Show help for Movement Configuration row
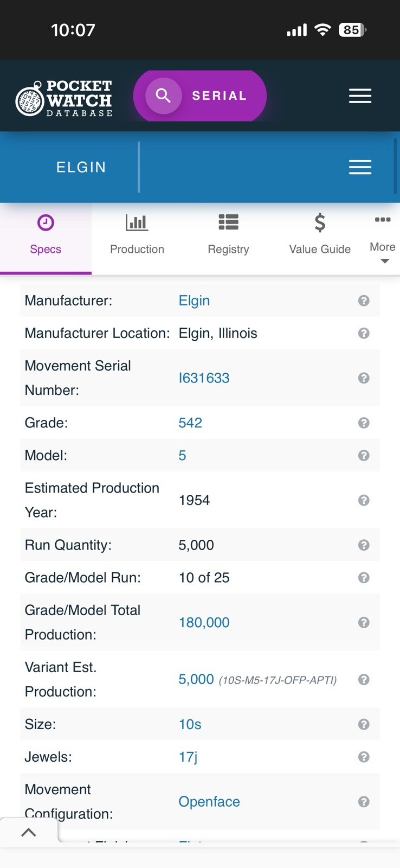This screenshot has height=868, width=400. (x=364, y=802)
